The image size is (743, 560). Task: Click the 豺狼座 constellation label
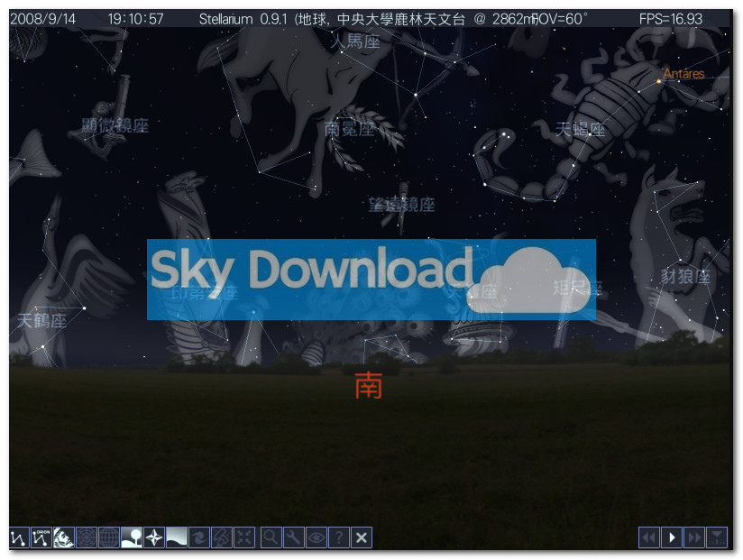pos(685,277)
